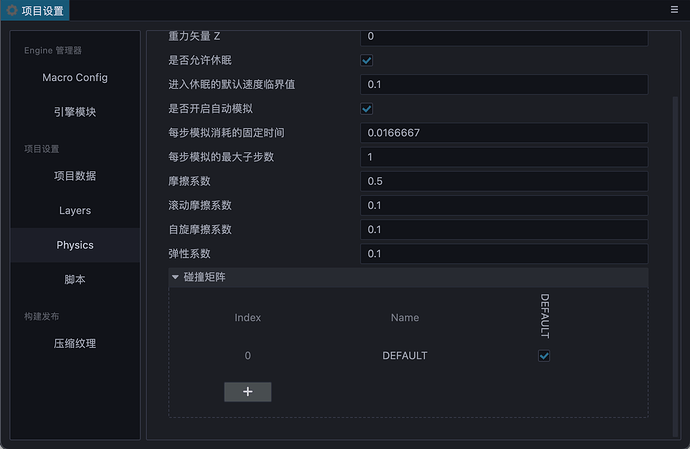The image size is (690, 449).
Task: Open the hamburger menu at the top right
Action: point(674,9)
